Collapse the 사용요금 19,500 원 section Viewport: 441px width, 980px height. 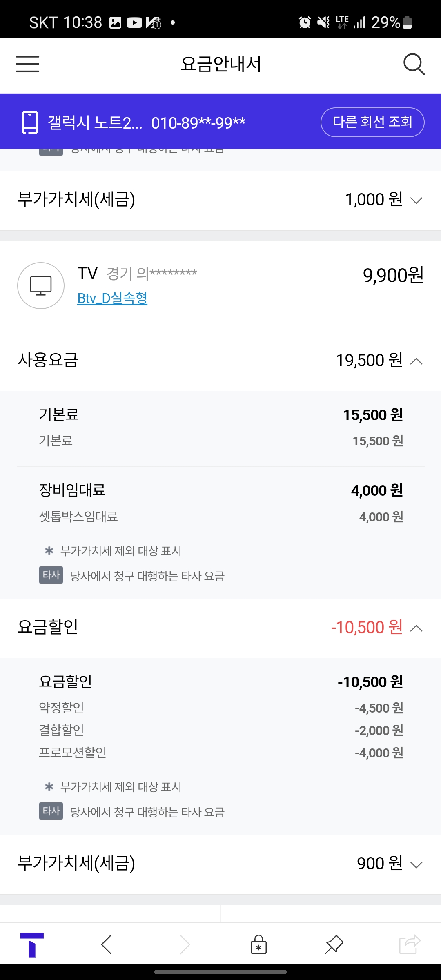tap(416, 361)
